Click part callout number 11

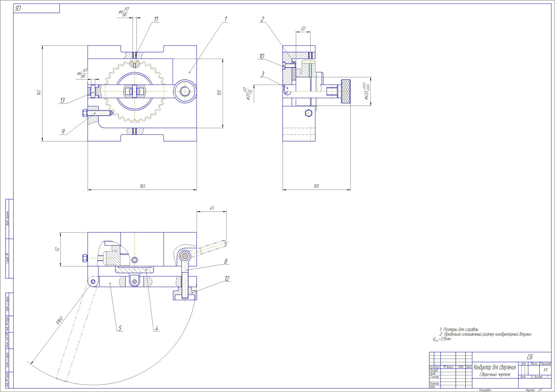[156, 19]
